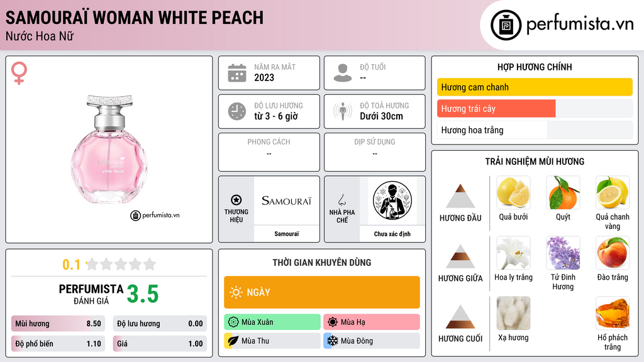Click the sillage icon beside Độ toả hương
The height and width of the screenshot is (362, 644).
pos(343,111)
